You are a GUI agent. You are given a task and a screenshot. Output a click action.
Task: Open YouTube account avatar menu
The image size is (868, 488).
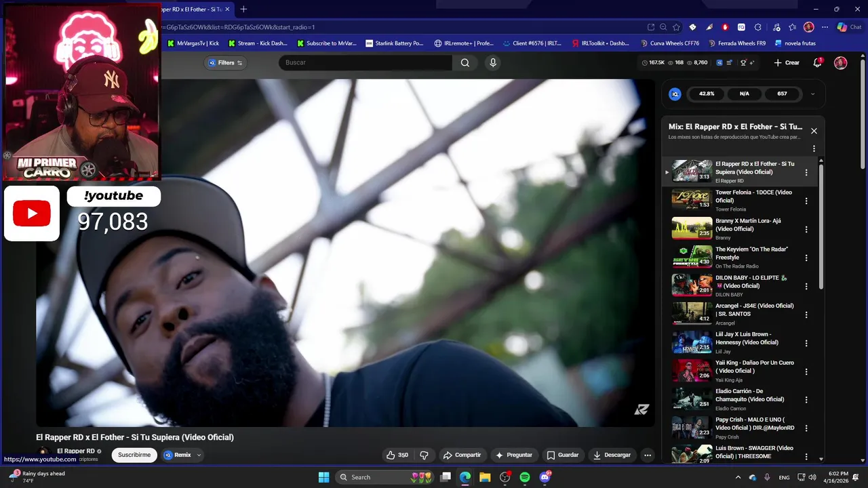[x=841, y=62]
